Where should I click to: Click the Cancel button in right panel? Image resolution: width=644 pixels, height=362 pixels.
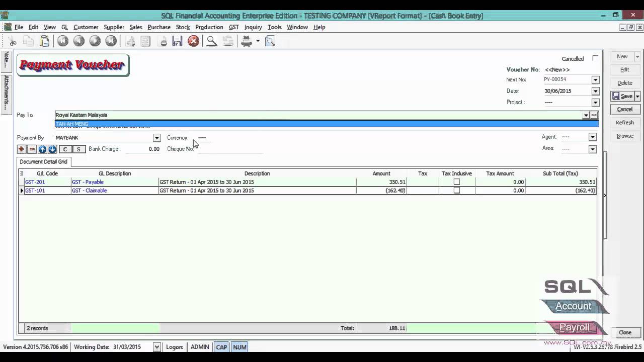coord(625,109)
